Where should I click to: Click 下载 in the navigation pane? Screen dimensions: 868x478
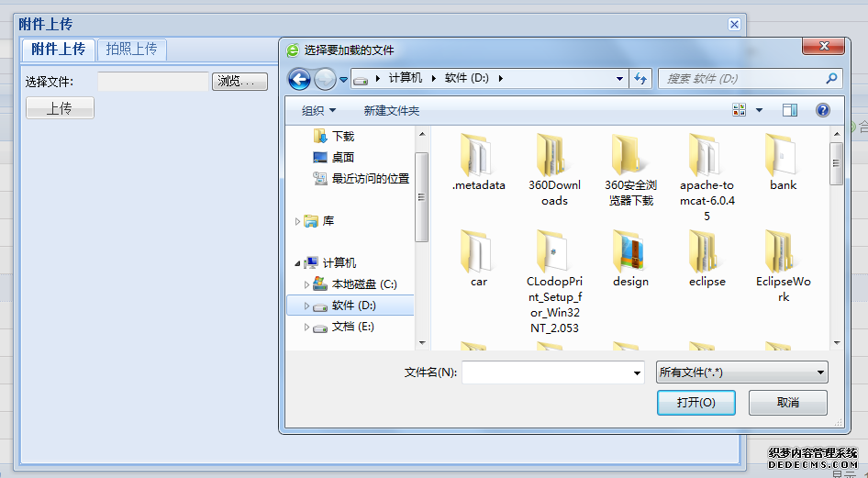click(x=334, y=136)
